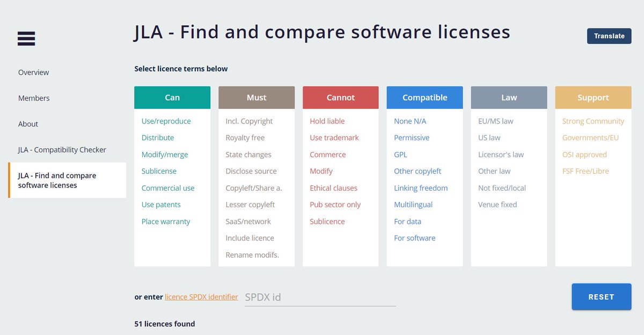
Task: Click the Must column header
Action: coord(257,98)
